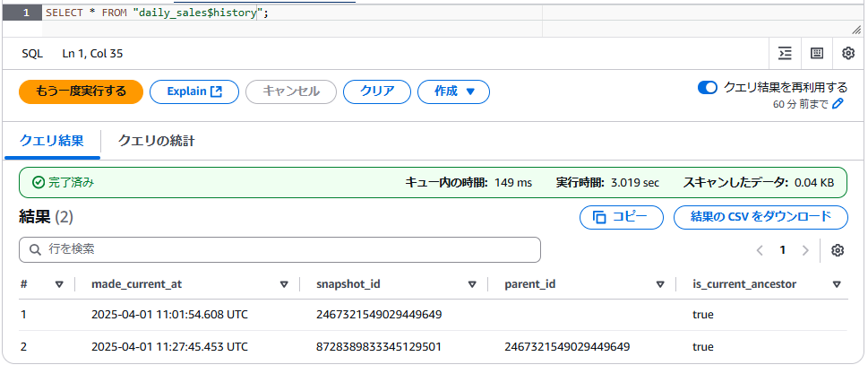Select timestamp 2025-04-01 11:01:54.608 UTC
868x365 pixels.
(169, 315)
